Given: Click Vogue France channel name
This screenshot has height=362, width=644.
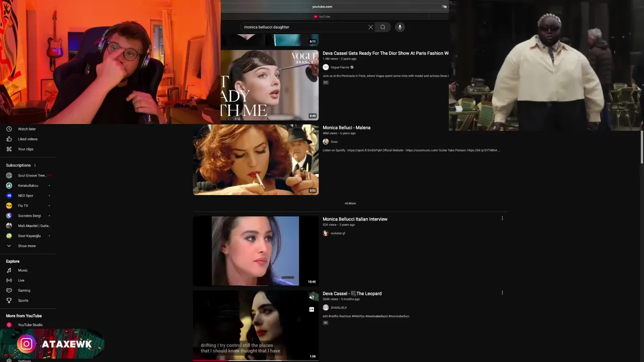Looking at the screenshot, I should [x=340, y=67].
